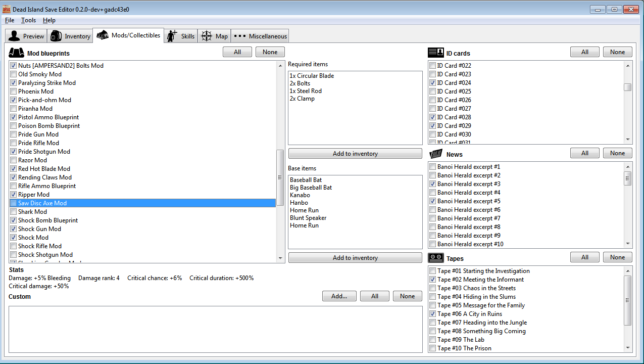Switch to the Preview tab
644x364 pixels.
26,36
